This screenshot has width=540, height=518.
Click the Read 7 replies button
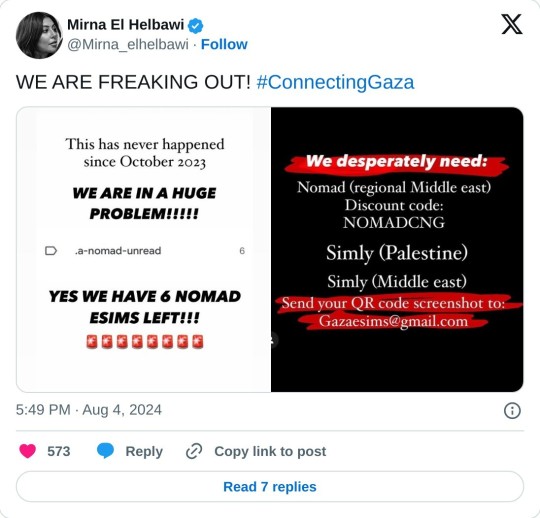[x=270, y=487]
